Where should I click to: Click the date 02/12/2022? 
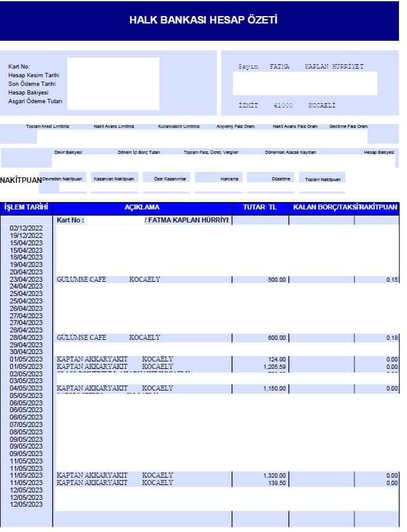pos(26,228)
